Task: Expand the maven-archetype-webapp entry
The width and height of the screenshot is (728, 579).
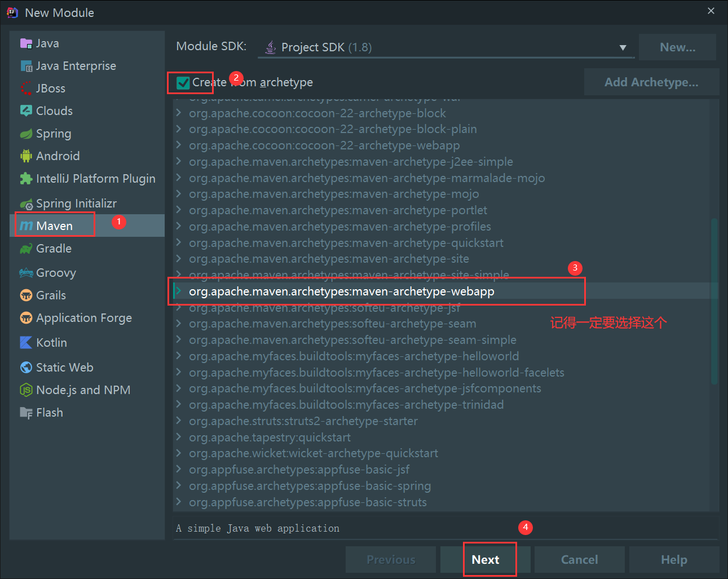Action: (x=178, y=291)
